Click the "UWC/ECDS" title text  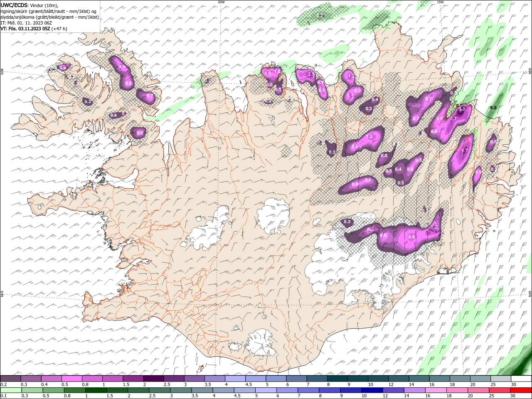point(14,5)
